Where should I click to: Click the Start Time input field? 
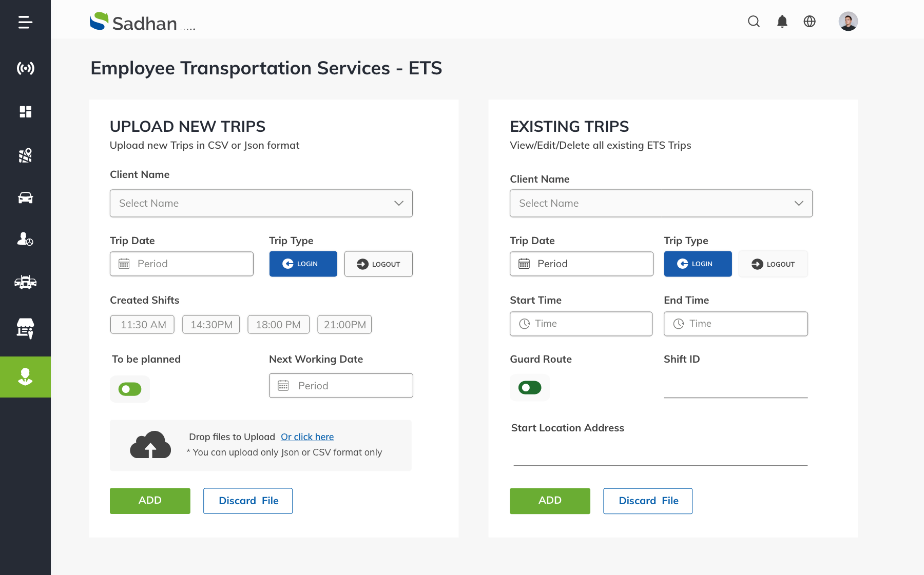tap(581, 324)
